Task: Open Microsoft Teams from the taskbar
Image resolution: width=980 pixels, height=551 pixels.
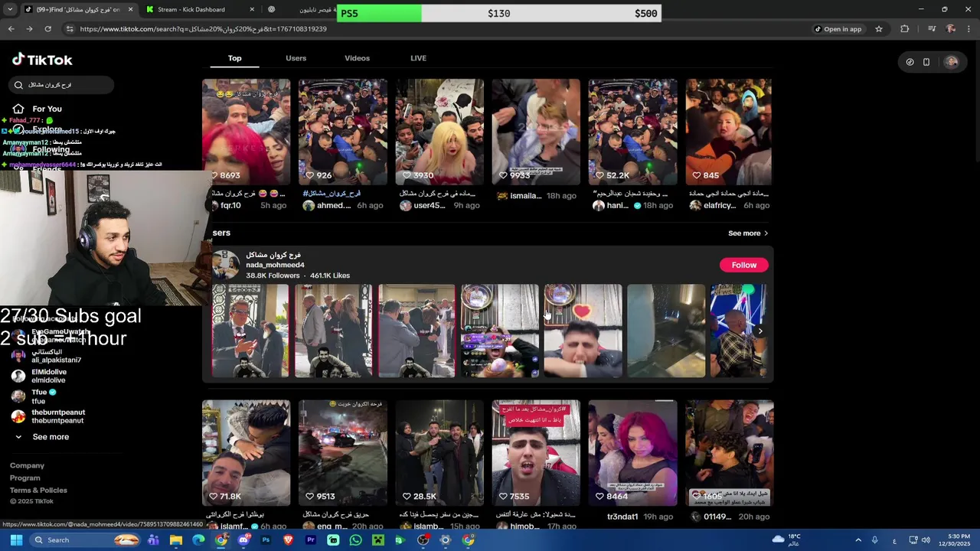Action: pyautogui.click(x=153, y=540)
